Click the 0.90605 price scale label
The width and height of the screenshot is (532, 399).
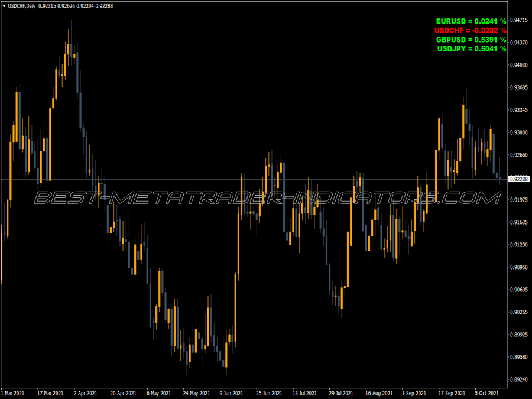click(x=519, y=290)
